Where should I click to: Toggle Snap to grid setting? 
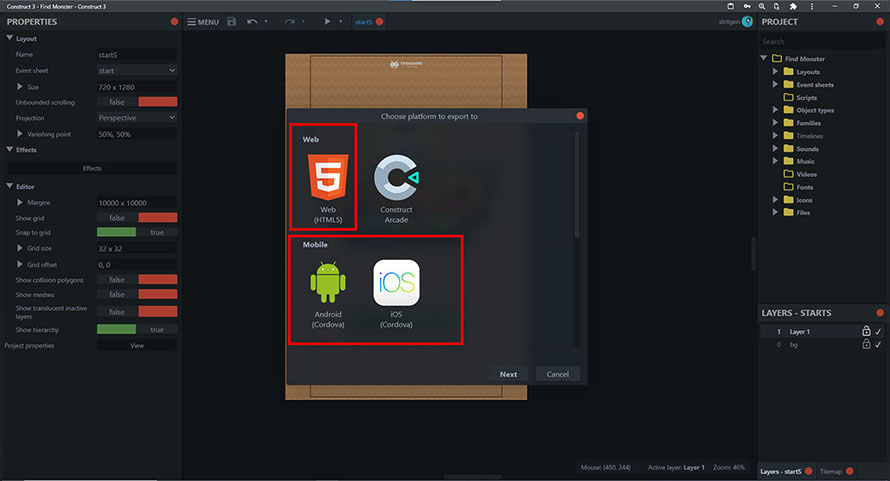click(x=137, y=232)
